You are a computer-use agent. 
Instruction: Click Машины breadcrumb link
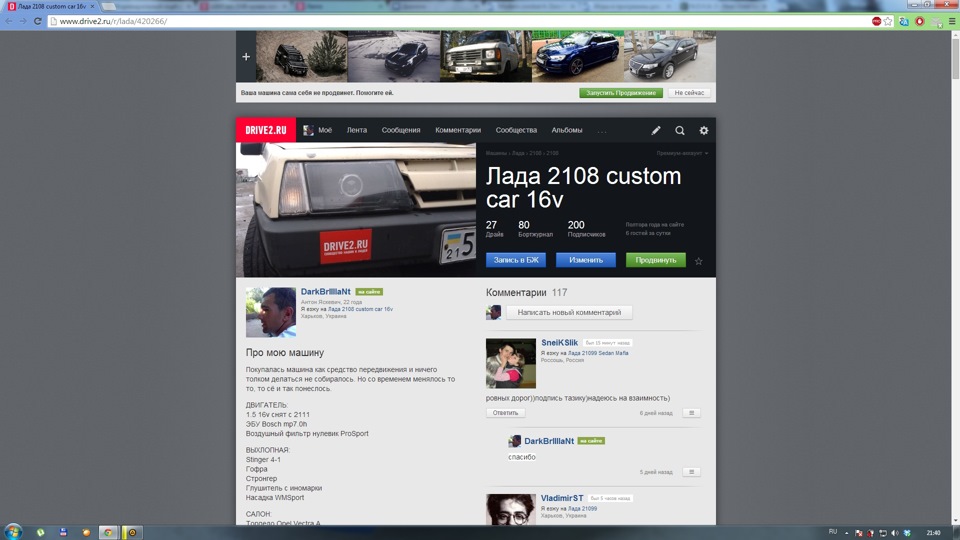pyautogui.click(x=496, y=153)
